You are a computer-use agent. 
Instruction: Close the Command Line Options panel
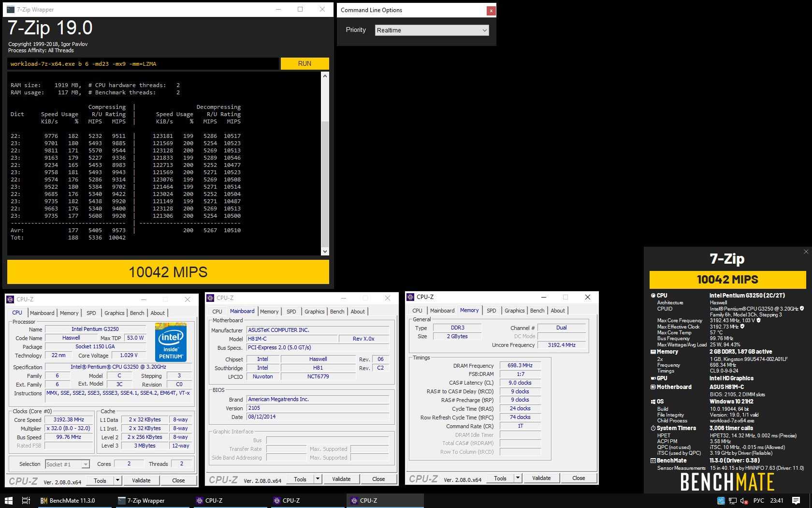[x=491, y=10]
